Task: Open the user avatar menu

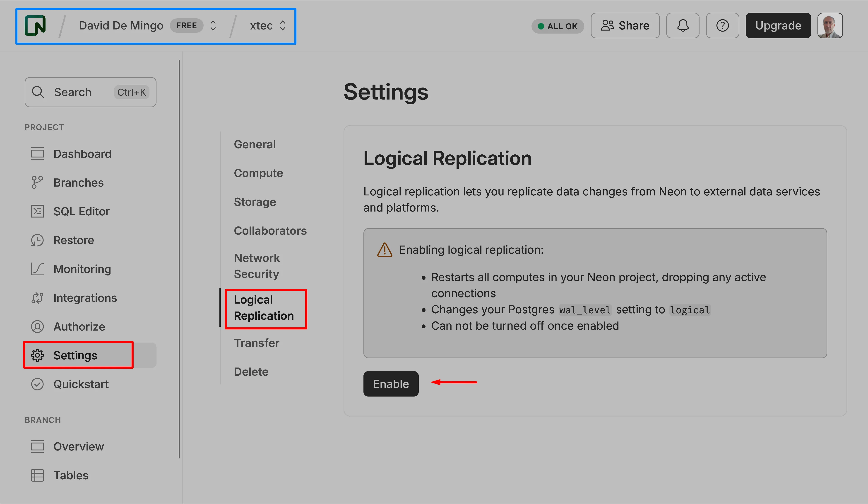Action: [830, 26]
